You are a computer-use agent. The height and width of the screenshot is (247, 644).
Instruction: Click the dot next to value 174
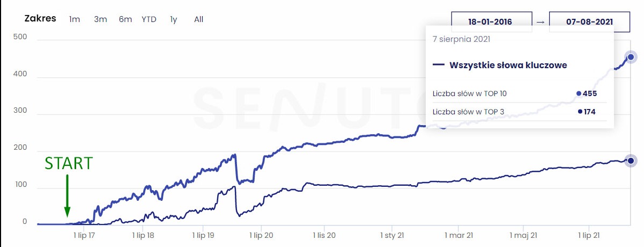[580, 112]
